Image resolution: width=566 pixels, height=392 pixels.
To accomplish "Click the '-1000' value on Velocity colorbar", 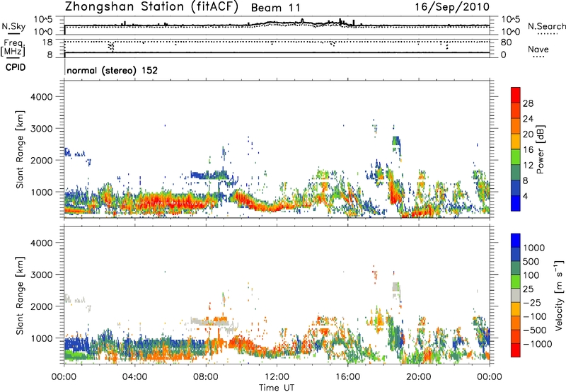I will click(537, 344).
